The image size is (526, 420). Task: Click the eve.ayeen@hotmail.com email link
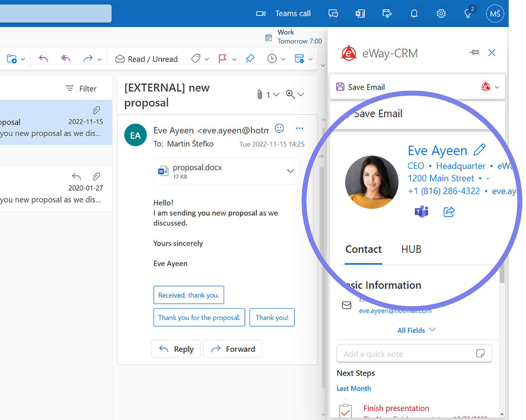coord(395,311)
